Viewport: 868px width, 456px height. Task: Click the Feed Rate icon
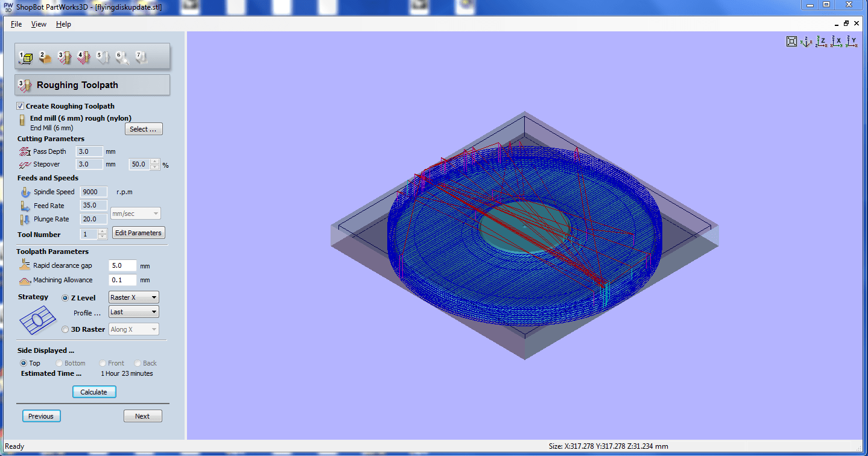coord(25,206)
